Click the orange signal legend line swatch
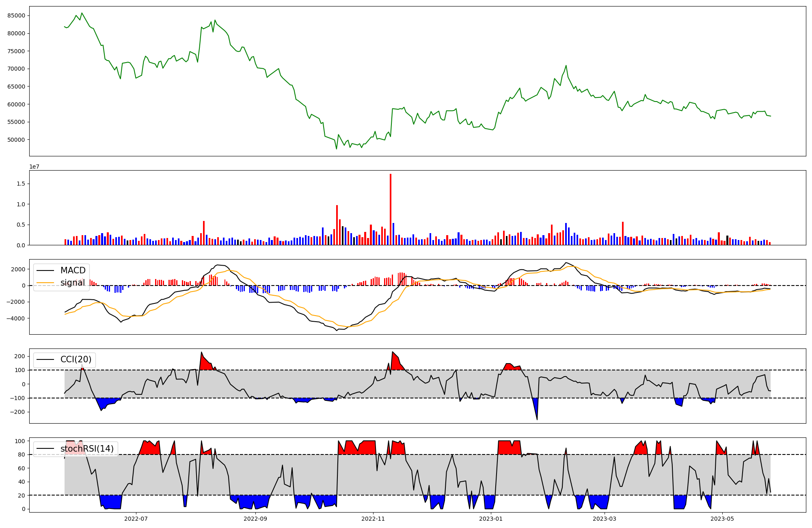Viewport: 812px width, 528px height. pos(45,283)
